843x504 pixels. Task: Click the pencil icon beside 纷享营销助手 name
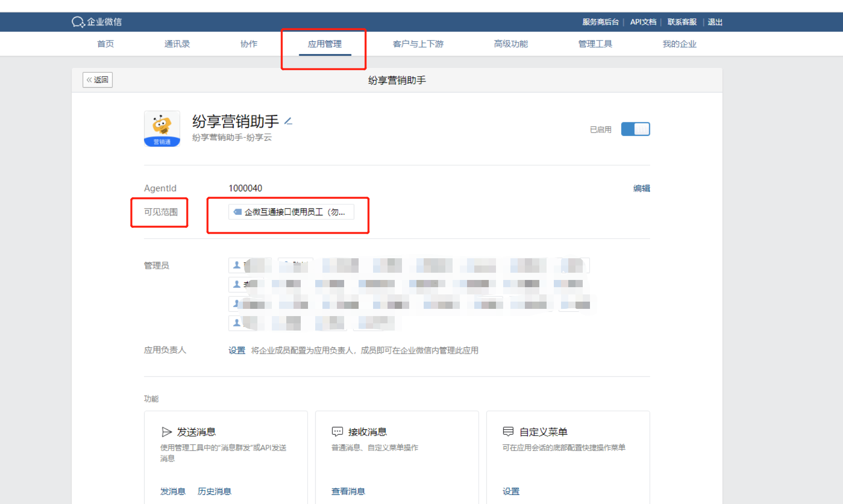point(288,121)
